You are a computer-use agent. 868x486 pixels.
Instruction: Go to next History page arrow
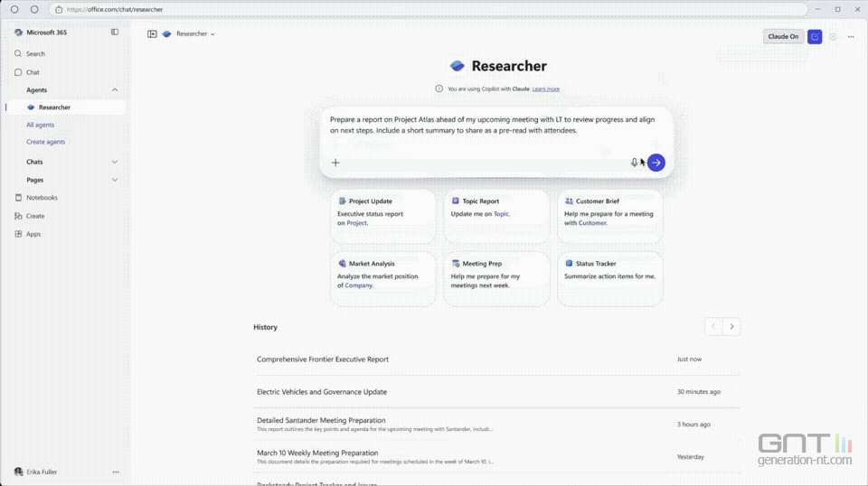pos(731,327)
